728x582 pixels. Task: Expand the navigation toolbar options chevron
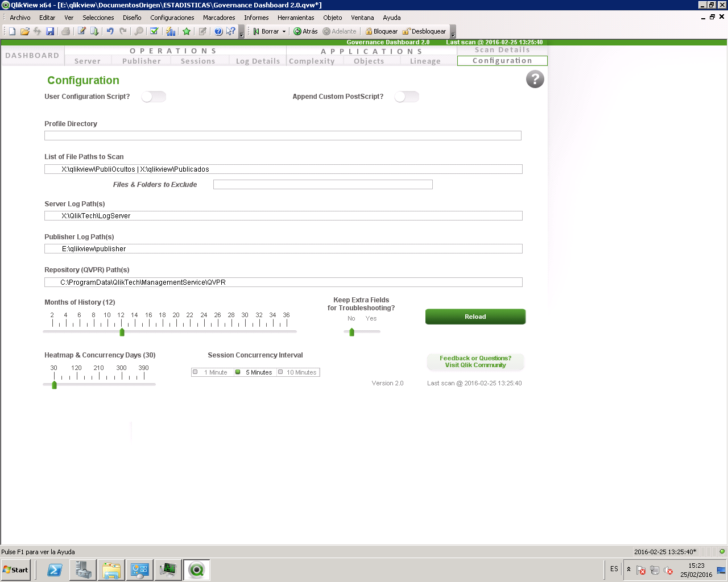(x=453, y=32)
